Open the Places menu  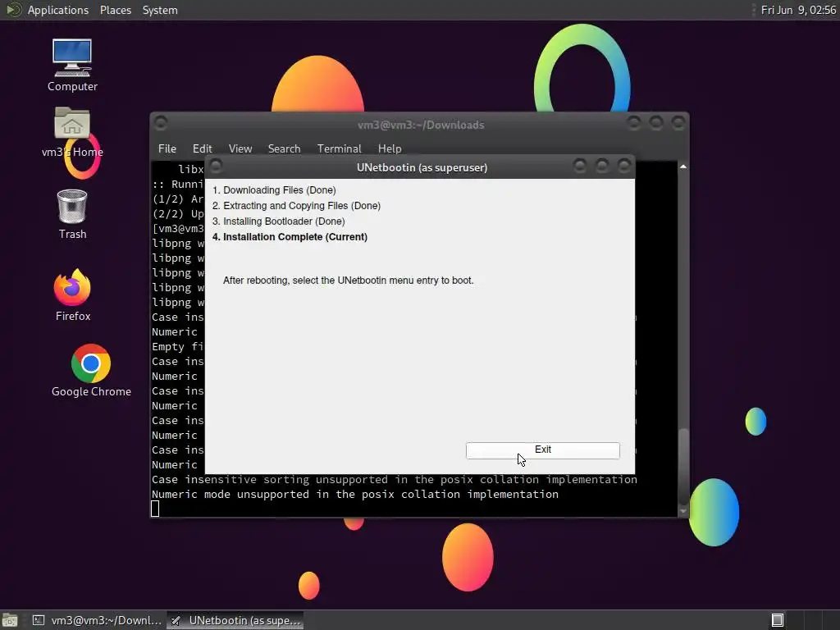click(x=115, y=10)
